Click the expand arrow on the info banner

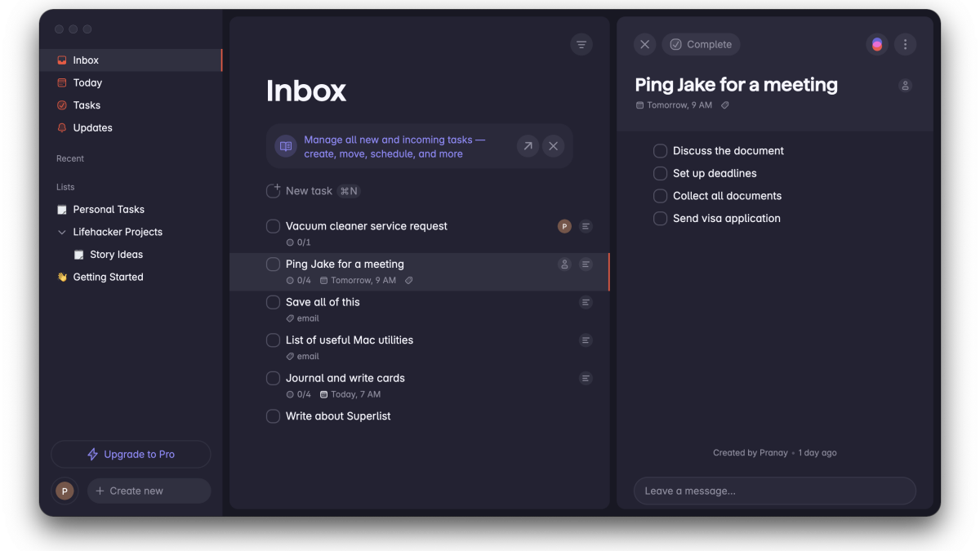tap(528, 146)
